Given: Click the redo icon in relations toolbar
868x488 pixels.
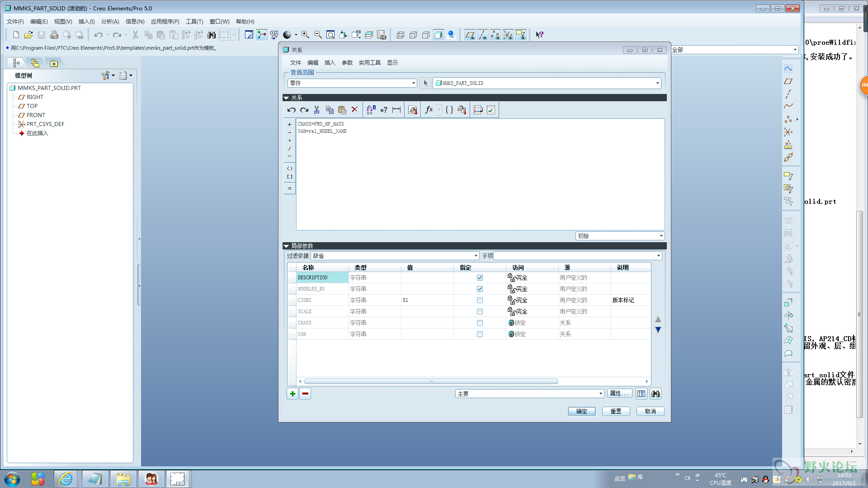Looking at the screenshot, I should [304, 110].
